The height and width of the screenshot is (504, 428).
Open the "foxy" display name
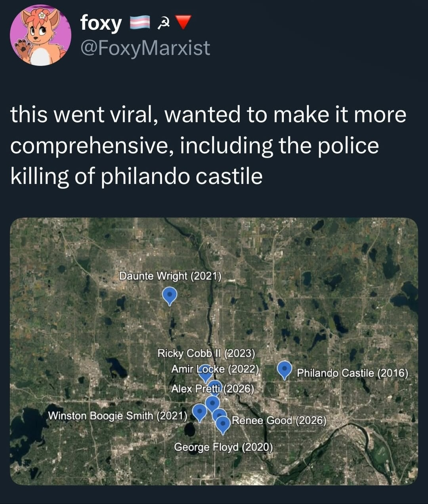pos(101,23)
